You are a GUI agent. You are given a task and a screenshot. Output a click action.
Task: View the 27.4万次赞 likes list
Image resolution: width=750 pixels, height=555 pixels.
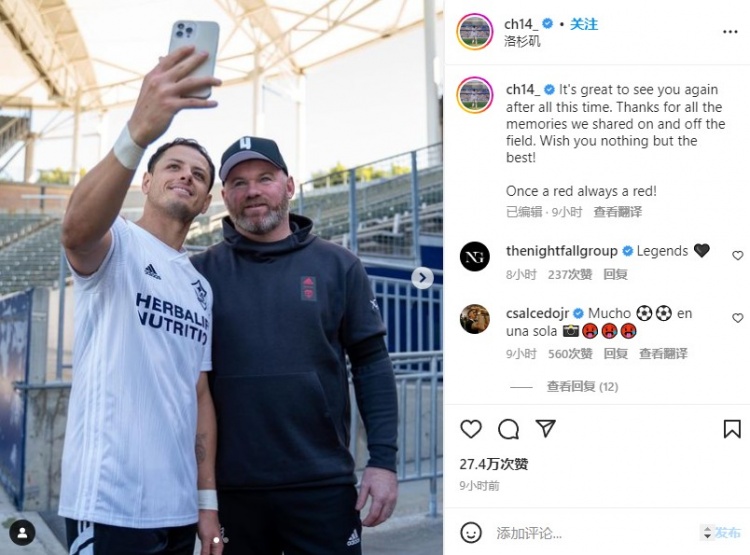pos(494,464)
